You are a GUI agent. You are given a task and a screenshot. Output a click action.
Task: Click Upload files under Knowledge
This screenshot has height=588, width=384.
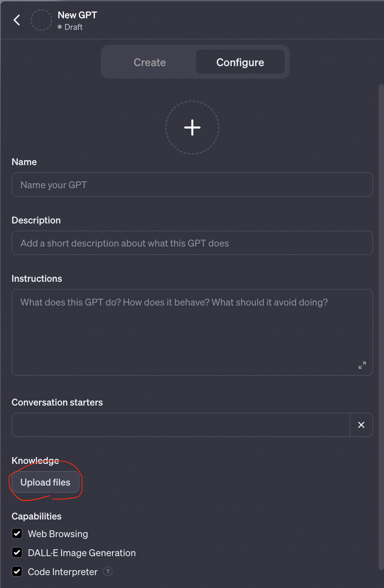coord(45,482)
